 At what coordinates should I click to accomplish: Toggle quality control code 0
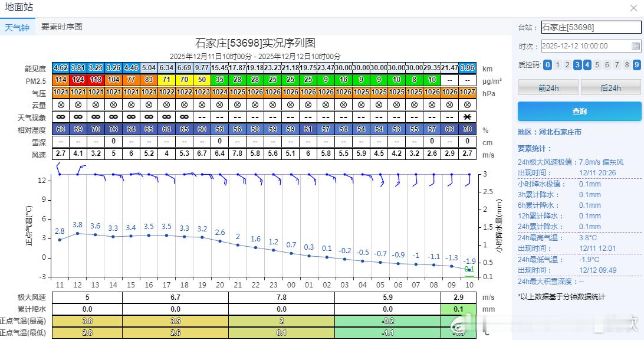[548, 65]
